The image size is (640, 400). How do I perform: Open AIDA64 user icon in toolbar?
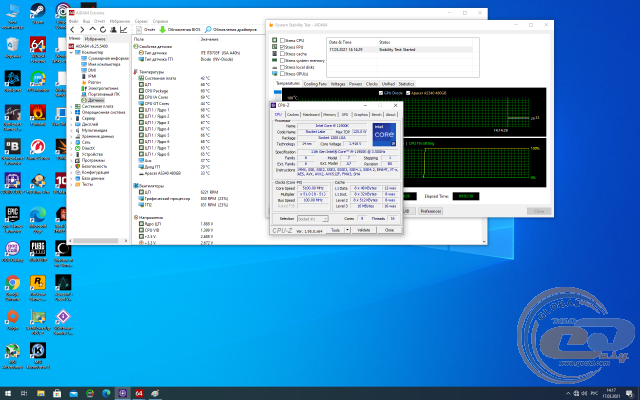113,30
